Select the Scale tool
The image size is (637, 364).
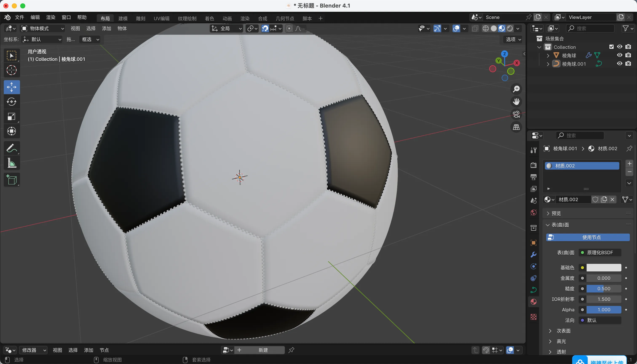(12, 116)
